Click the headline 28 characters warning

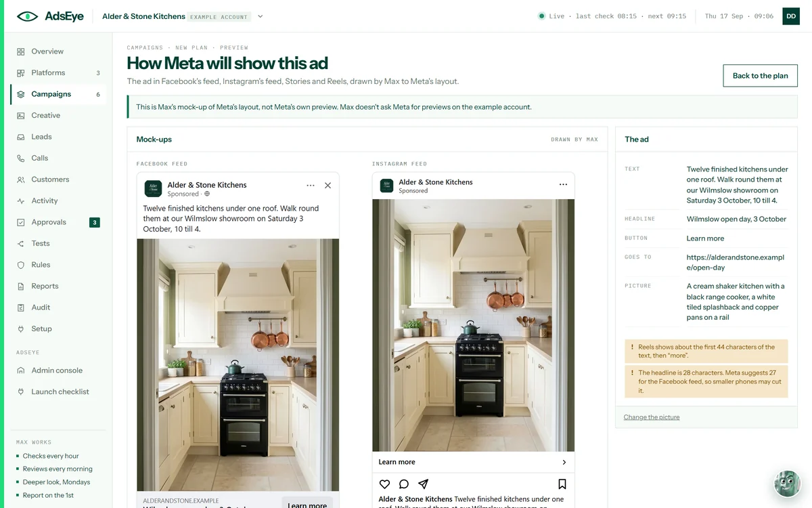pyautogui.click(x=706, y=381)
